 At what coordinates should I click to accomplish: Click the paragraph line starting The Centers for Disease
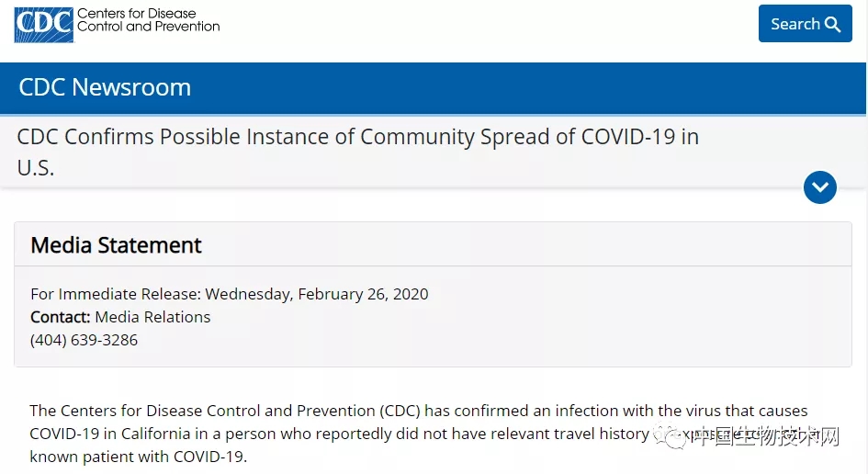pyautogui.click(x=419, y=411)
